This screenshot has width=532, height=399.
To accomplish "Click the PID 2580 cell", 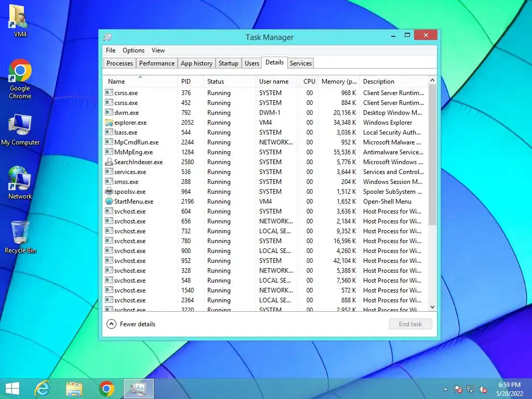I will [187, 162].
